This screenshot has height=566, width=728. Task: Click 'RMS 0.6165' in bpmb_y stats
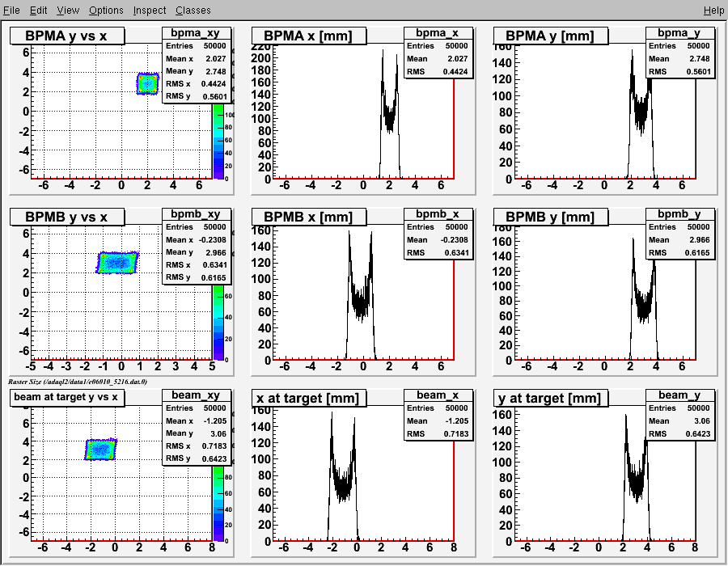coord(679,253)
